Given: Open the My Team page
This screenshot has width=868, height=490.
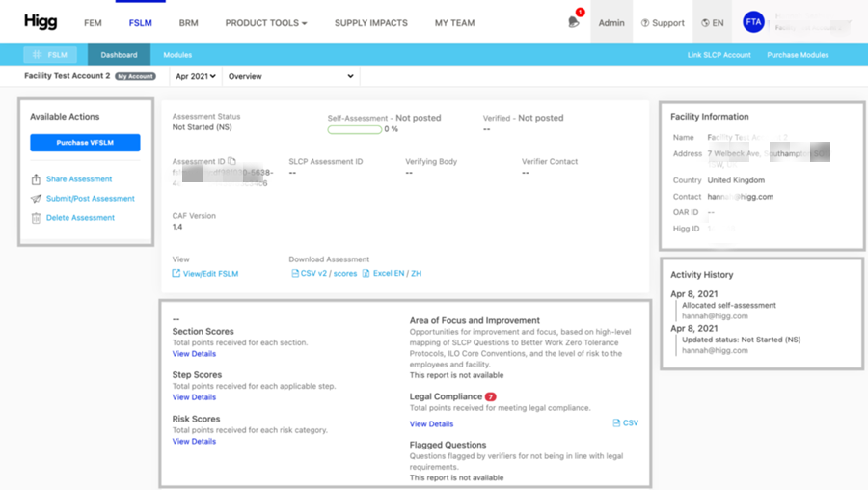Looking at the screenshot, I should (454, 23).
